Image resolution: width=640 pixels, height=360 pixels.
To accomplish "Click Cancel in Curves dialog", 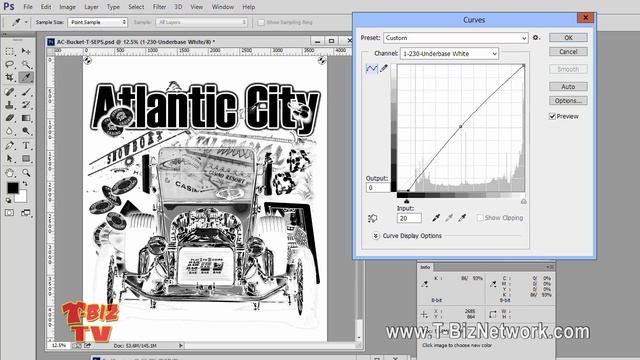I will 568,52.
